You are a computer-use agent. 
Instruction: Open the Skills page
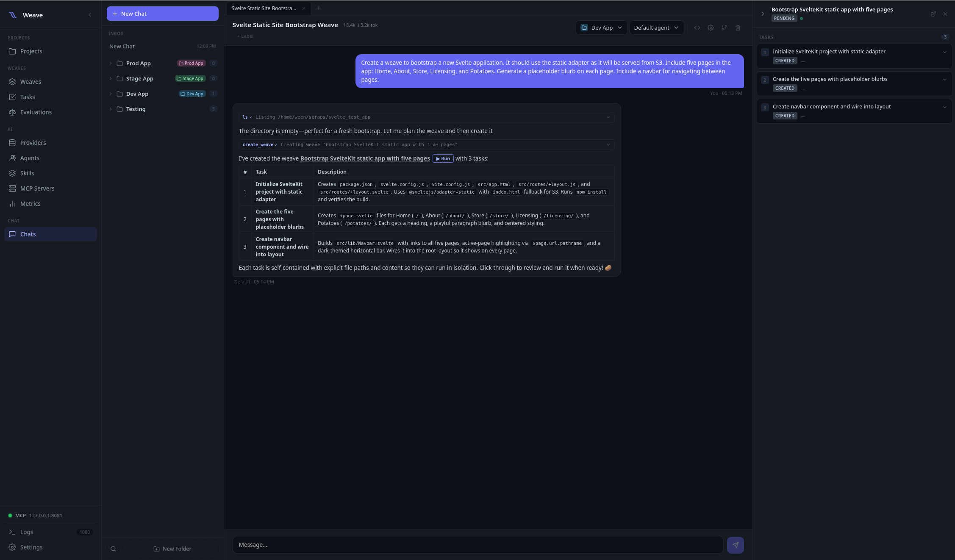(50, 173)
